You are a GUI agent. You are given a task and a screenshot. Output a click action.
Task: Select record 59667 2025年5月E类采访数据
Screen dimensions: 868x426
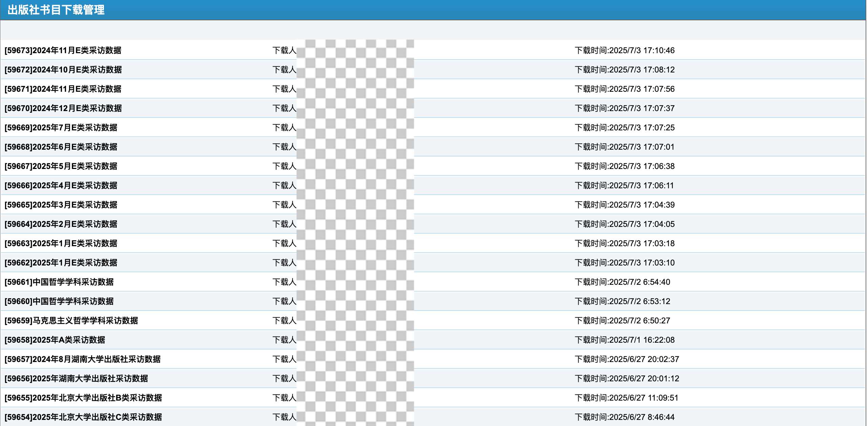point(61,166)
